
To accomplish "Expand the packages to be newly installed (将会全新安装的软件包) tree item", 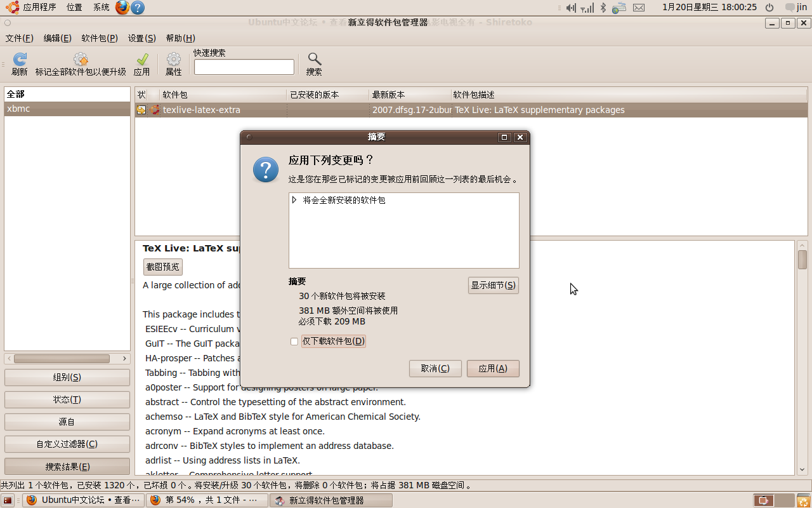I will click(294, 200).
